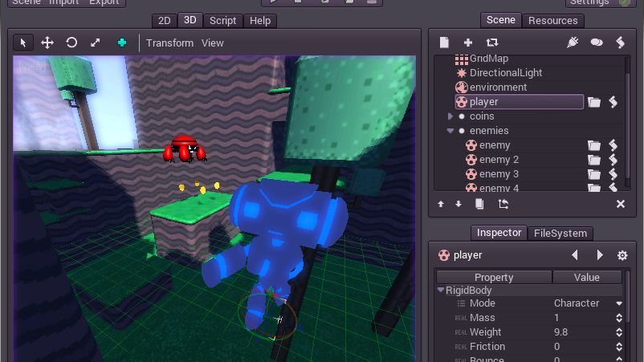Activate the Move mode tool
Viewport: 644px width, 362px height.
point(47,43)
